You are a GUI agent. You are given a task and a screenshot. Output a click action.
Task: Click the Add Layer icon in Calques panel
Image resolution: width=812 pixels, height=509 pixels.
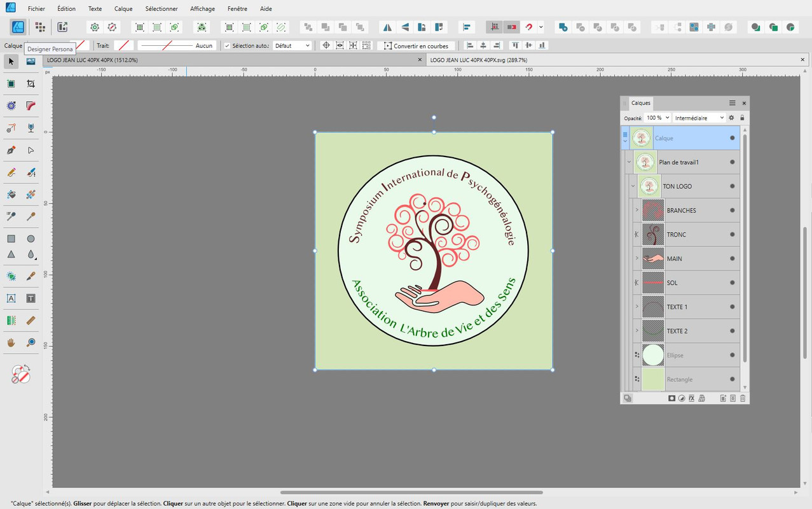723,398
